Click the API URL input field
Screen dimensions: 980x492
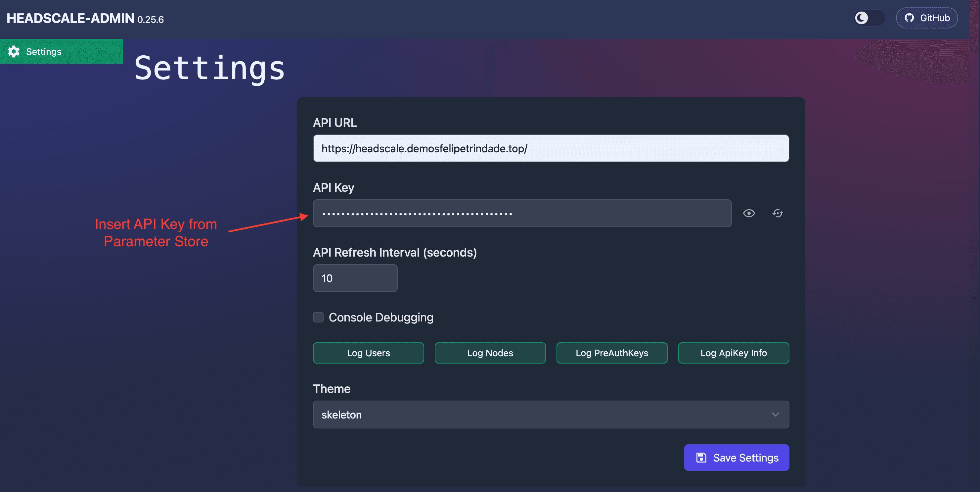(x=551, y=148)
